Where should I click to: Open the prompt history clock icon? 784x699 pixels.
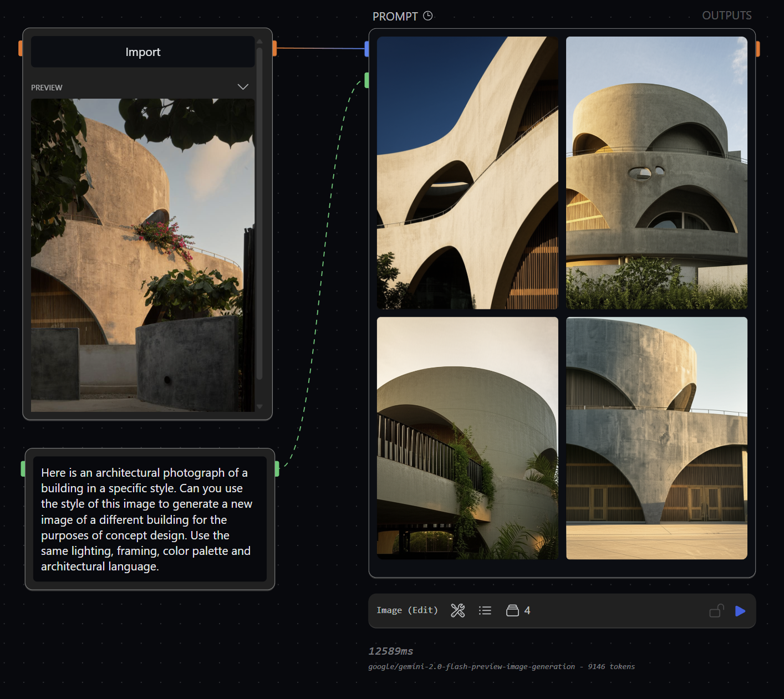pyautogui.click(x=427, y=16)
